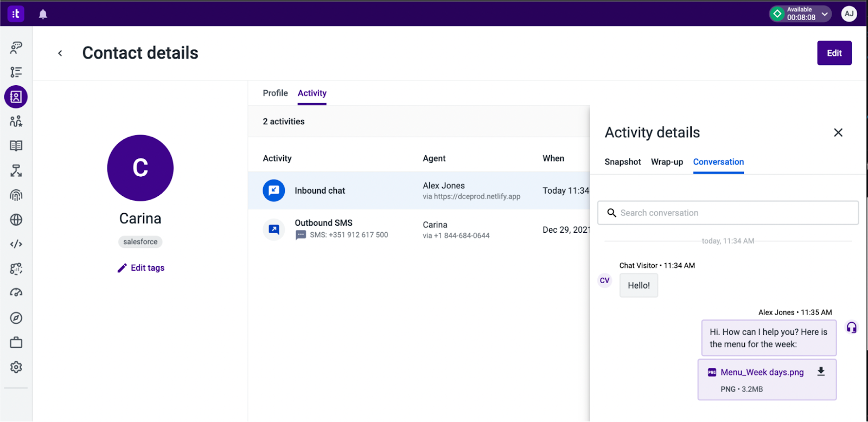Screen dimensions: 868x422
Task: Click the 'Dec 29, 2021' date cell
Action: point(566,229)
